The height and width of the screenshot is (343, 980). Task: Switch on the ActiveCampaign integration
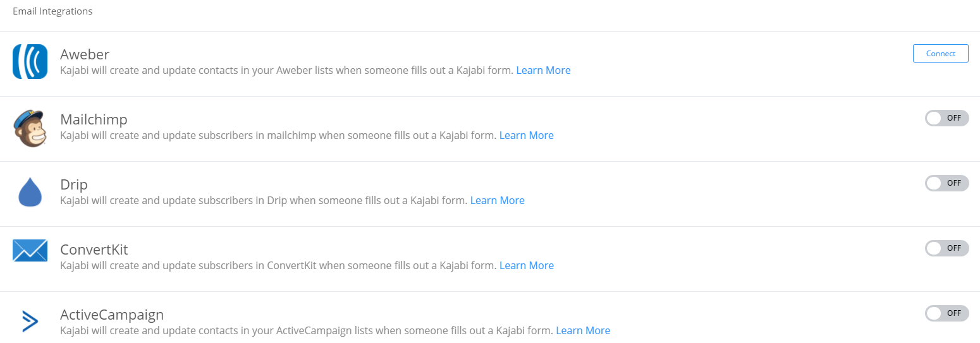coord(946,313)
